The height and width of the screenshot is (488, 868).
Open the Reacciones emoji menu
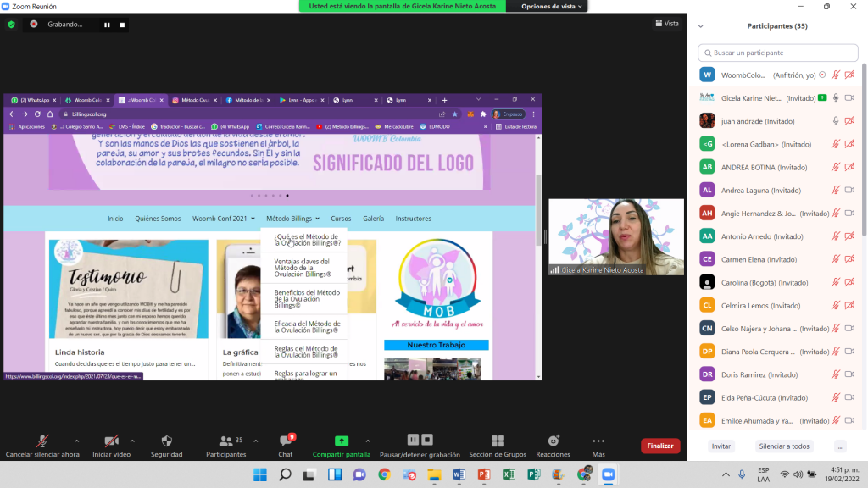(553, 446)
